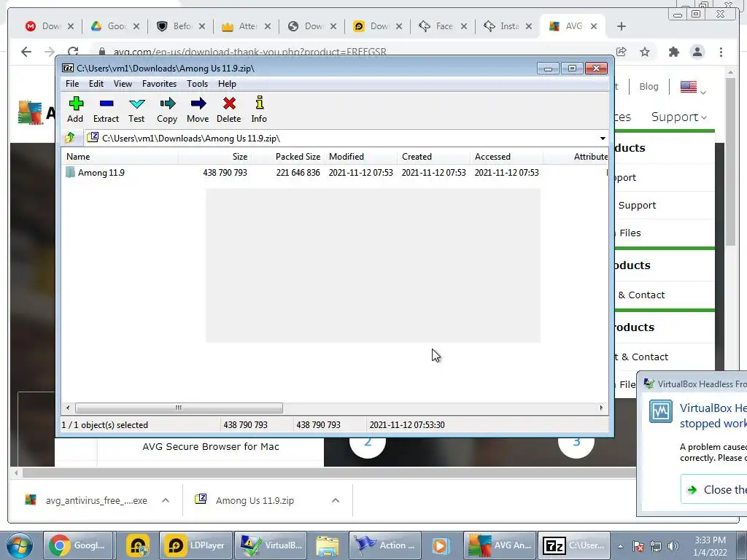Sort by the Modified column header
Viewport: 747px width, 560px height.
tap(360, 157)
